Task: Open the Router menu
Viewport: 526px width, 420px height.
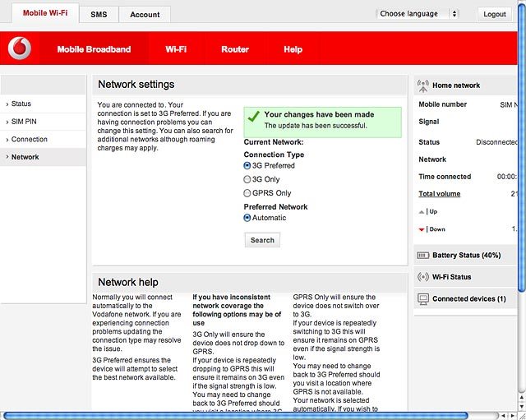Action: pyautogui.click(x=235, y=49)
